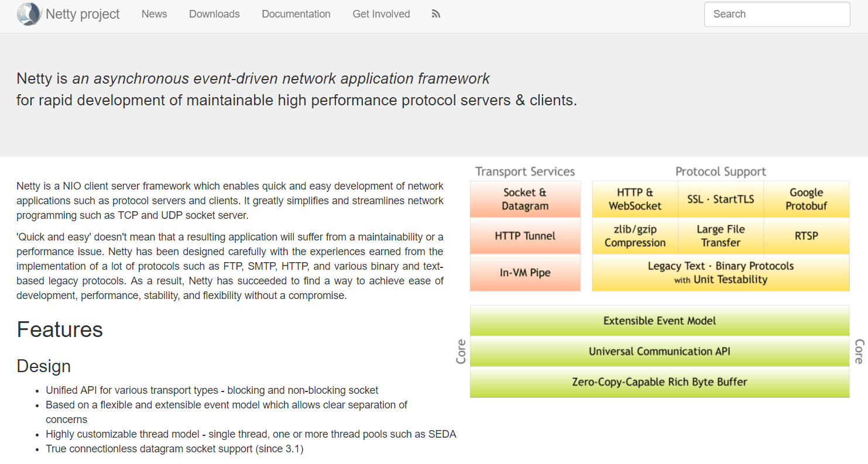This screenshot has width=868, height=464.
Task: Click the HTTP & WebSocket protocol box
Action: pos(635,199)
